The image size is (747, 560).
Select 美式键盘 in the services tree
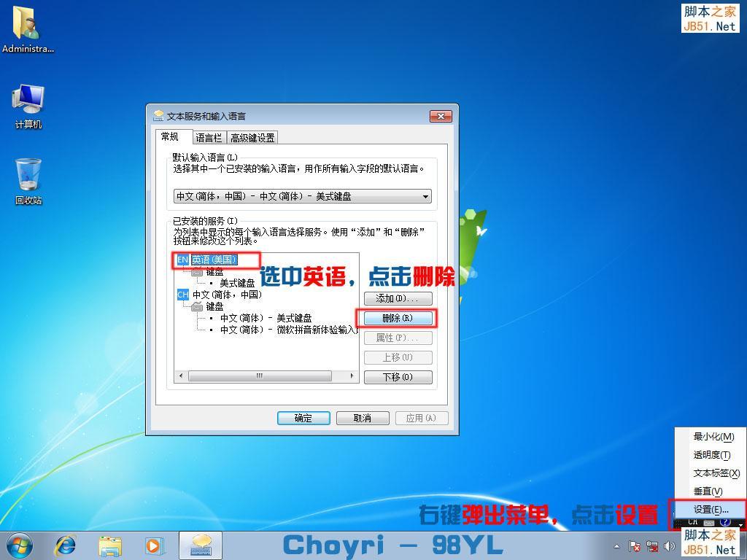tap(237, 283)
